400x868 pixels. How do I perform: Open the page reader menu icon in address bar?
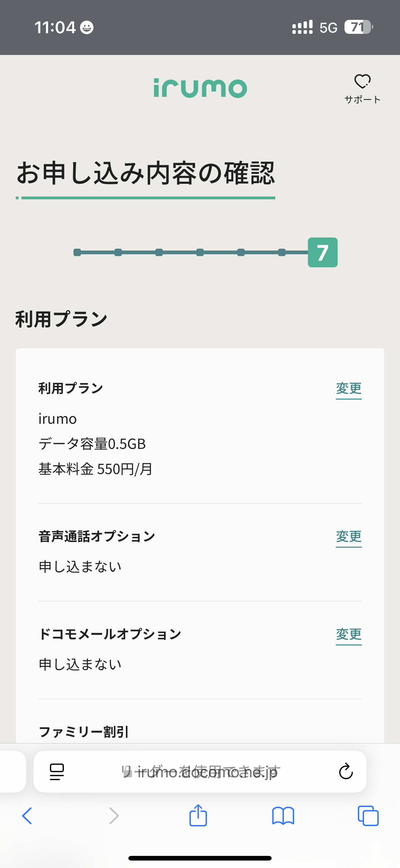coord(56,772)
